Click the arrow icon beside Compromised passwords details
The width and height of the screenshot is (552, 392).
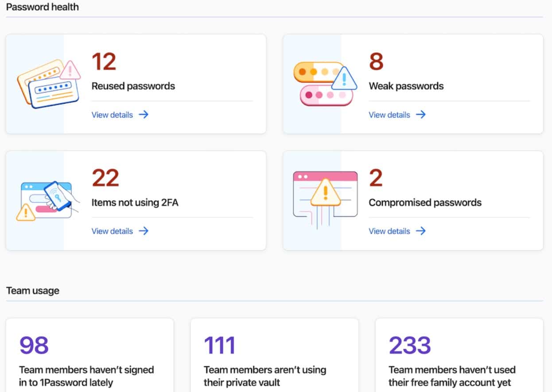point(421,231)
